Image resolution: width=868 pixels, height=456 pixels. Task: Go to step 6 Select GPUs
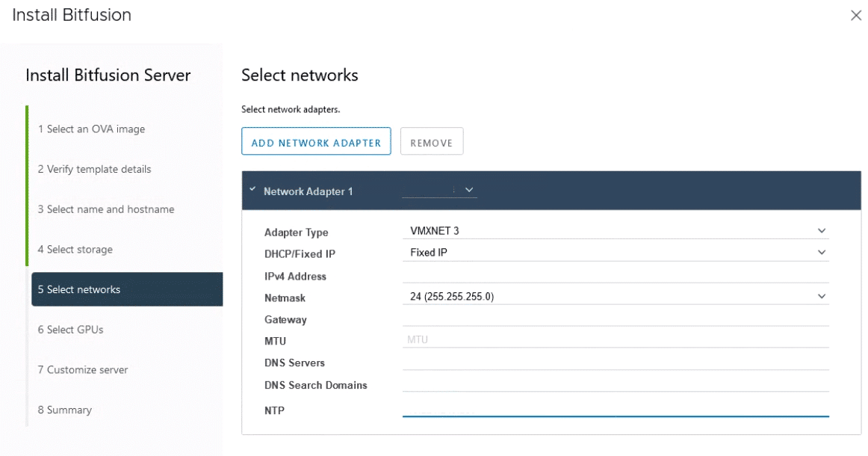coord(70,330)
